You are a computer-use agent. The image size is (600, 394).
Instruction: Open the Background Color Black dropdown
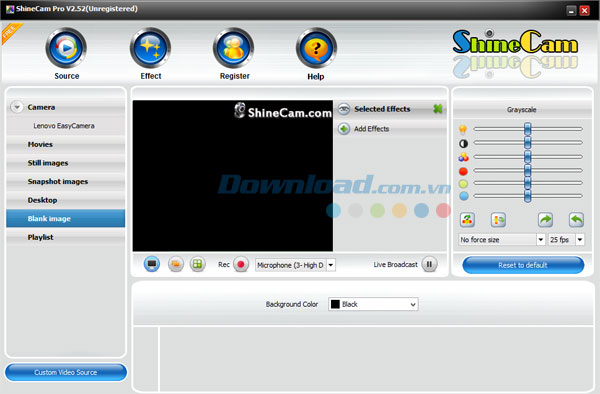[x=373, y=304]
